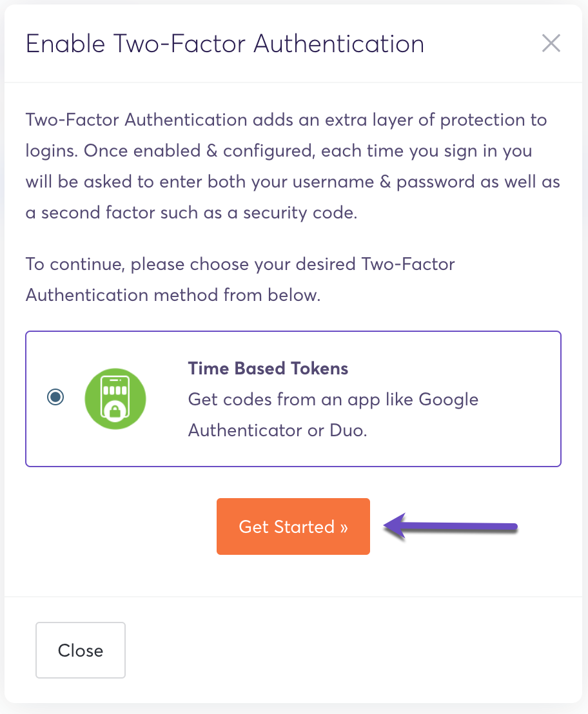Viewport: 588px width, 714px height.
Task: Click the 'Authenticator or Duo.' text line
Action: 277,430
